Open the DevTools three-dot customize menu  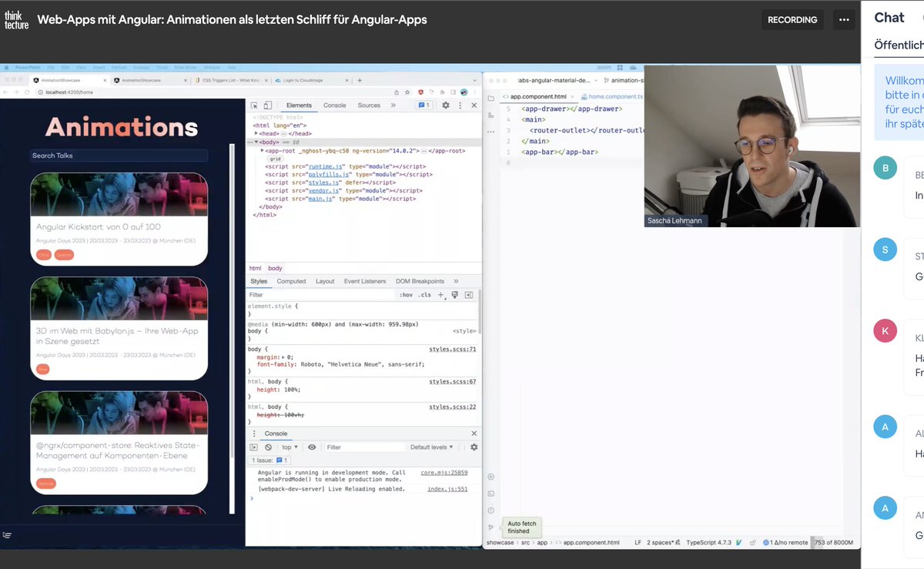coord(460,105)
